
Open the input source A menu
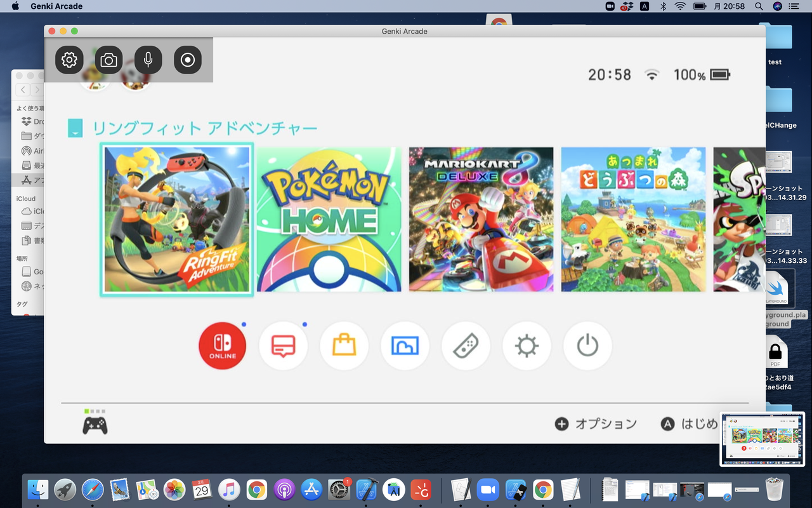[645, 6]
